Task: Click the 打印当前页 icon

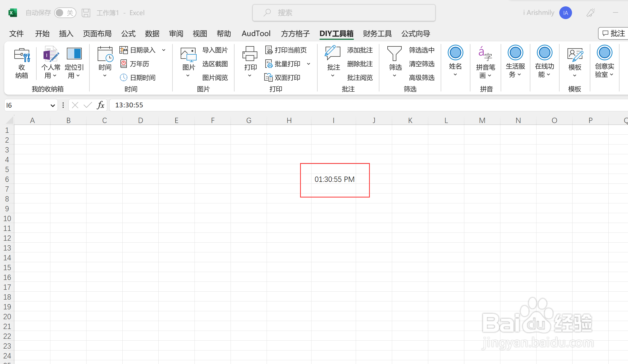Action: coord(269,50)
